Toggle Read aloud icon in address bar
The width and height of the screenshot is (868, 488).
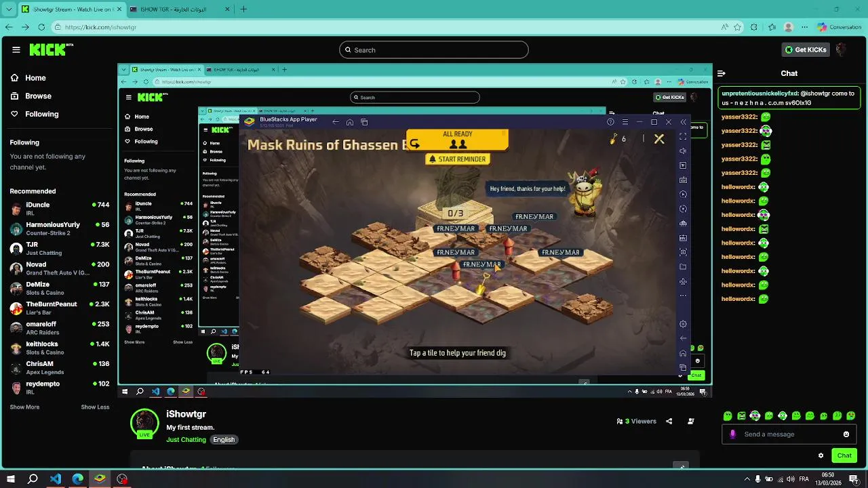725,27
